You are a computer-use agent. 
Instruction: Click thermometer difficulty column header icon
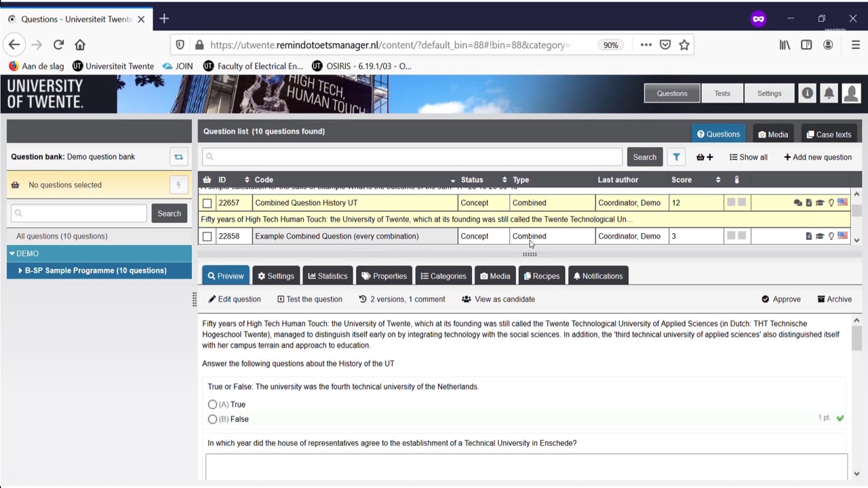[x=736, y=180]
